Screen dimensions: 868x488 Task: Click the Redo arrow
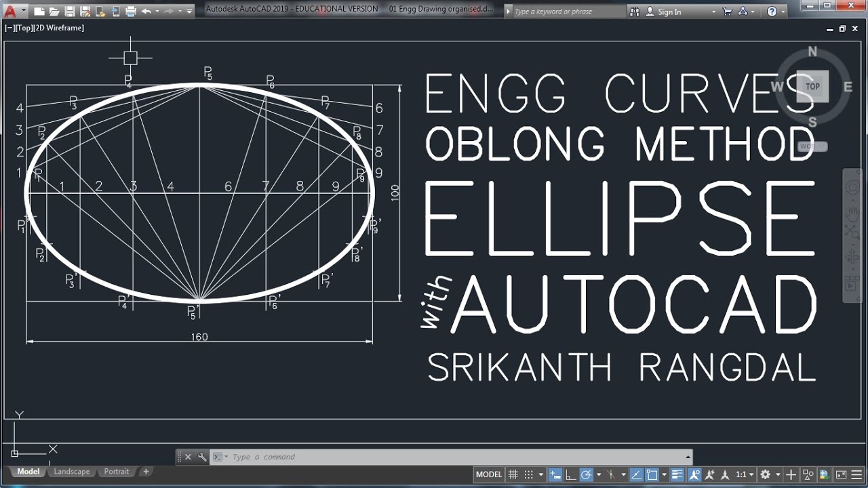point(168,12)
